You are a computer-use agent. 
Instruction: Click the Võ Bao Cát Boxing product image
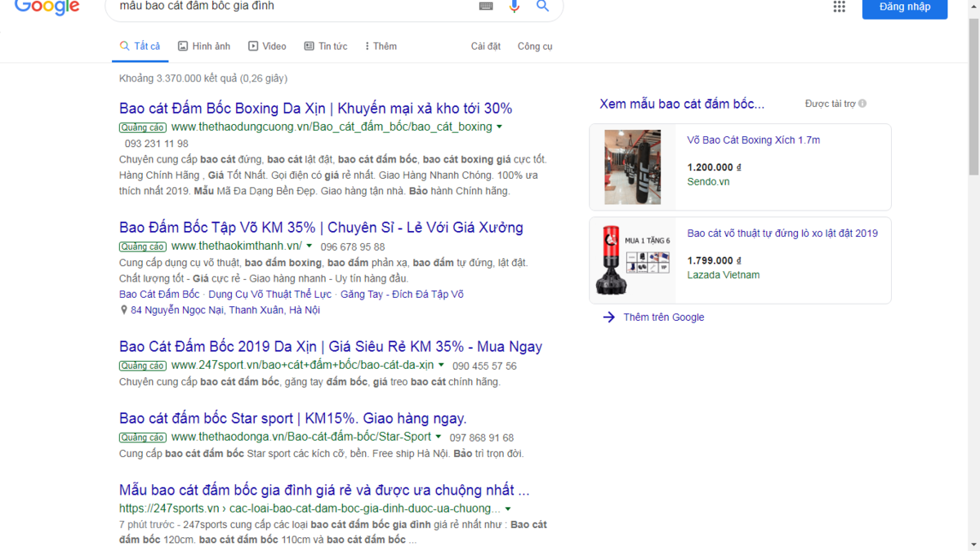click(x=632, y=167)
